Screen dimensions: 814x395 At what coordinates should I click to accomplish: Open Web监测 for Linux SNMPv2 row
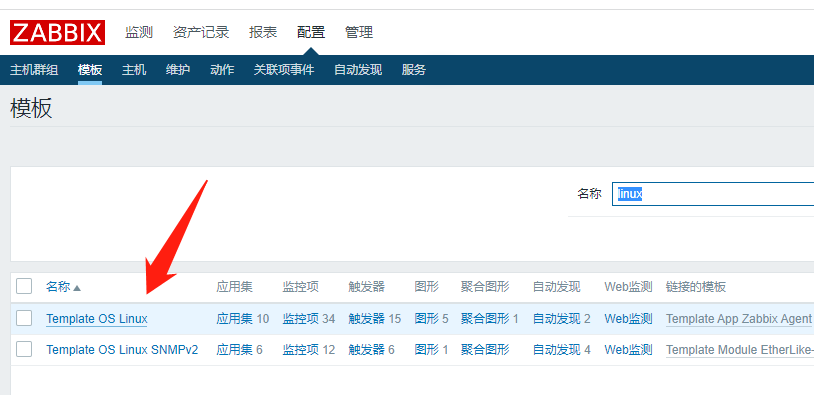point(628,350)
